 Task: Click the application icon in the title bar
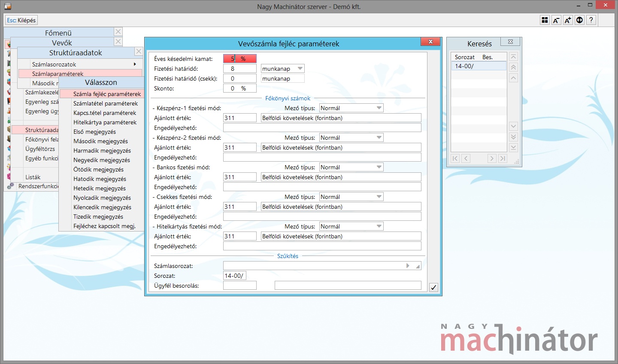click(8, 6)
